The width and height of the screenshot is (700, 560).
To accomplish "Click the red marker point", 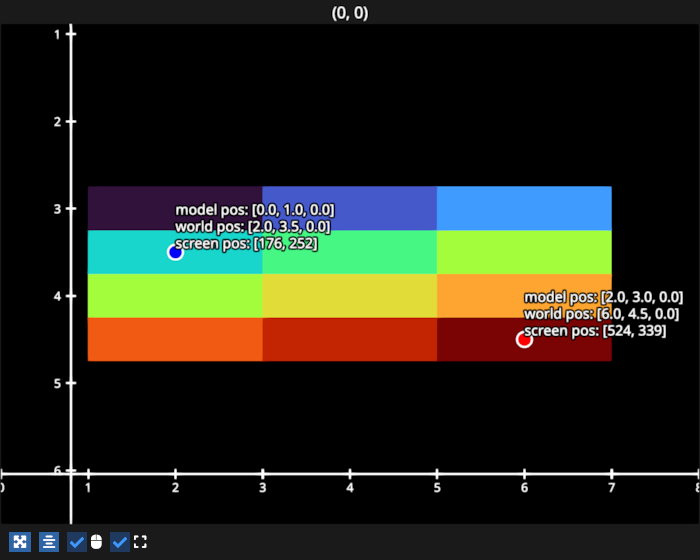I will point(524,340).
